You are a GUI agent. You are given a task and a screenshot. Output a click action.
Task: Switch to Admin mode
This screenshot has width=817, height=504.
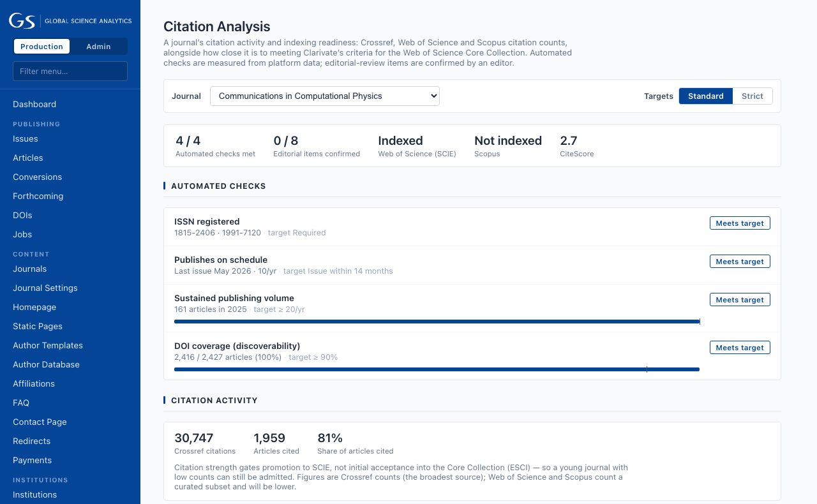coord(98,47)
